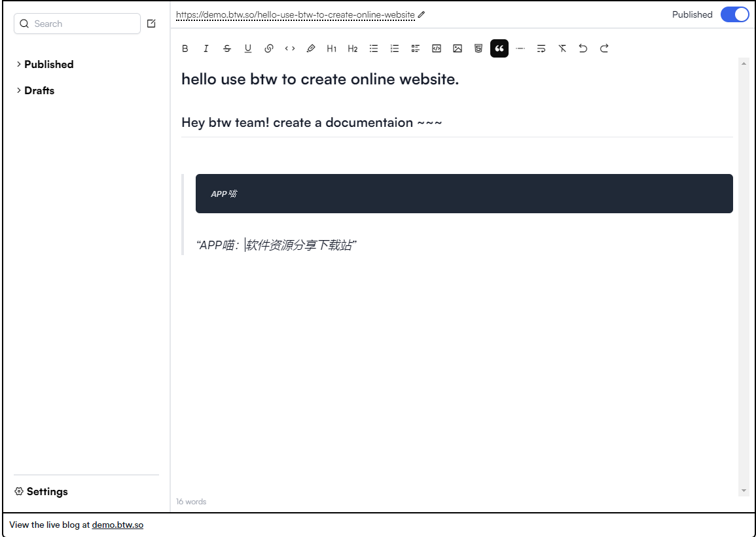
Task: Turn off the Published switch
Action: click(734, 14)
